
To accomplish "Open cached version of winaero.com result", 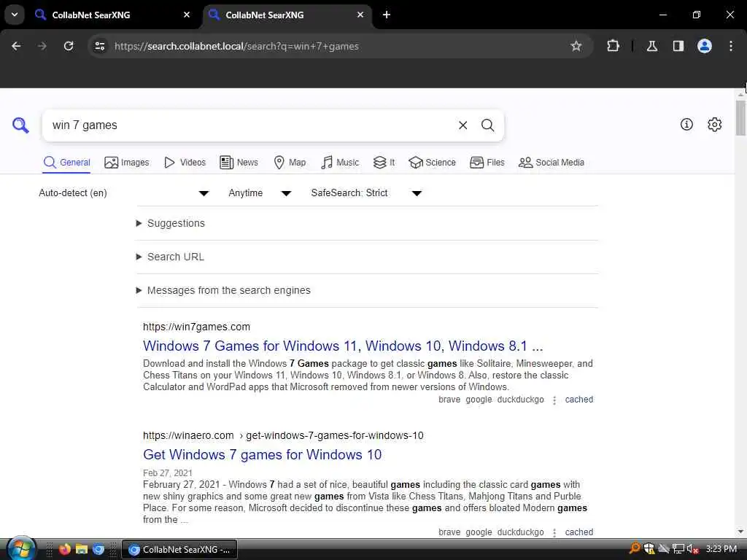I will tap(578, 532).
